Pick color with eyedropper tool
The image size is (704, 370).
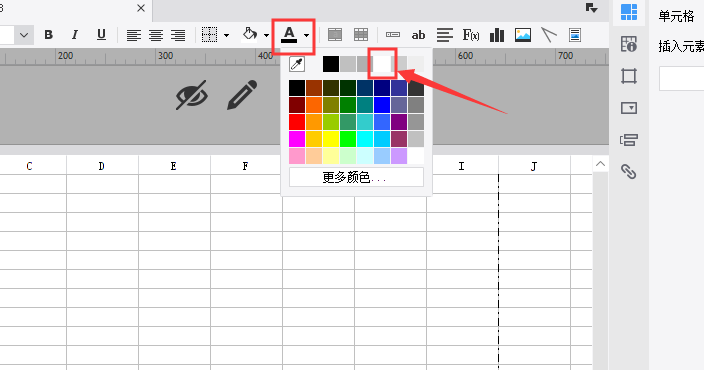(297, 64)
